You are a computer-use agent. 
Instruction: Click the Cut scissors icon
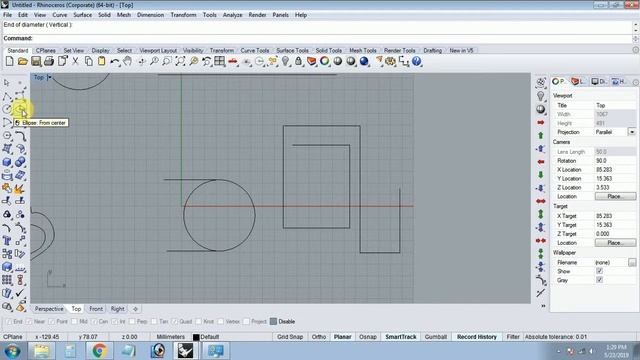click(75, 62)
